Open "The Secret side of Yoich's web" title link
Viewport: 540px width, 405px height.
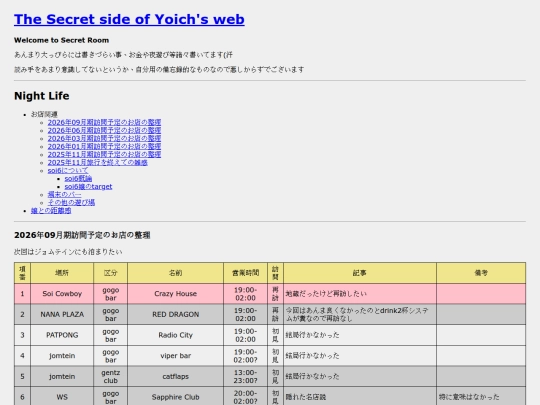click(129, 19)
